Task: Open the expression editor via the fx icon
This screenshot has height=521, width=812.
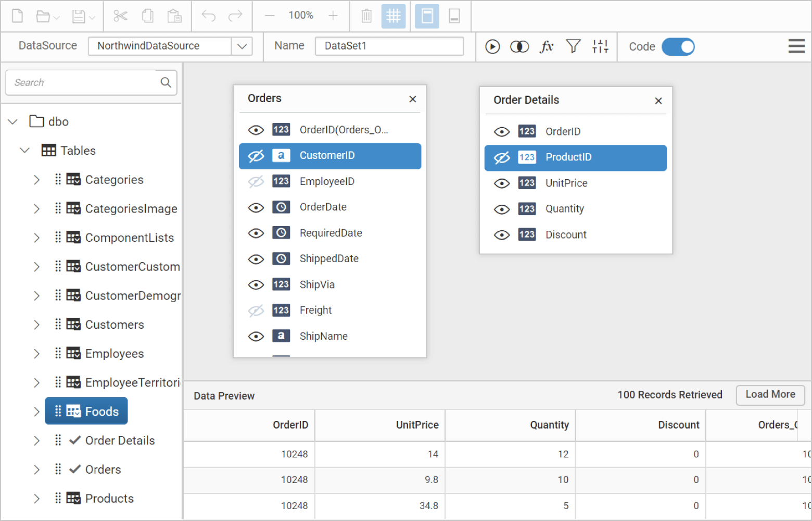Action: coord(547,46)
